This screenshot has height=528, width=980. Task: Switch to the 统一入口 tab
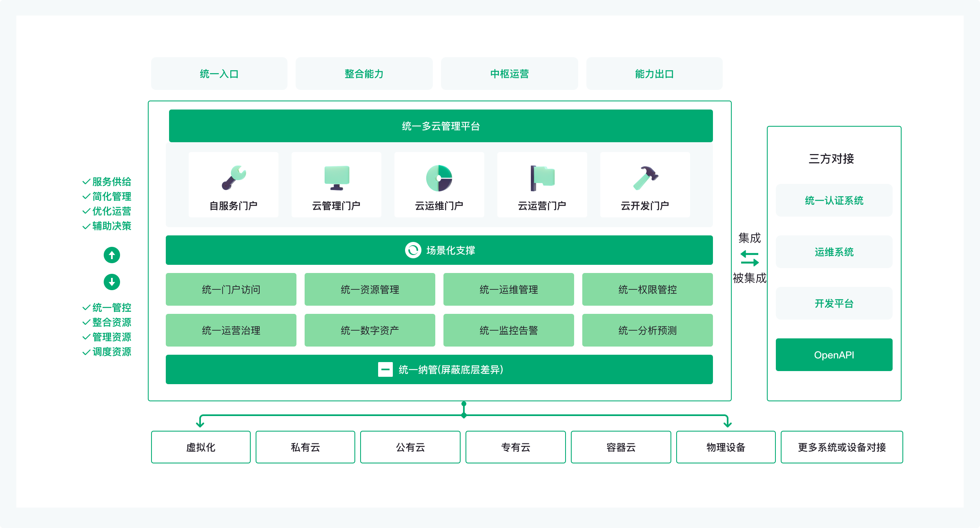tap(219, 74)
